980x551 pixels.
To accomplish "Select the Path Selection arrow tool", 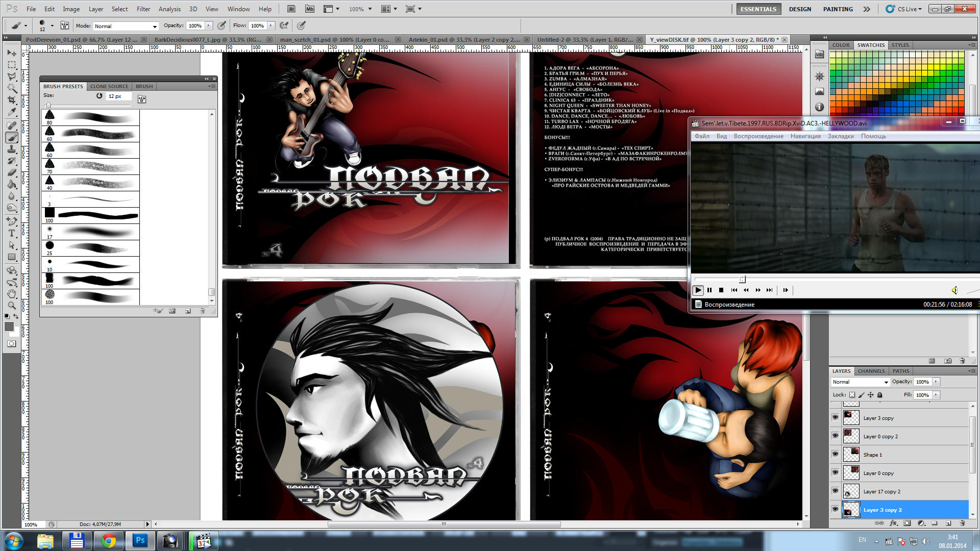I will (x=12, y=245).
